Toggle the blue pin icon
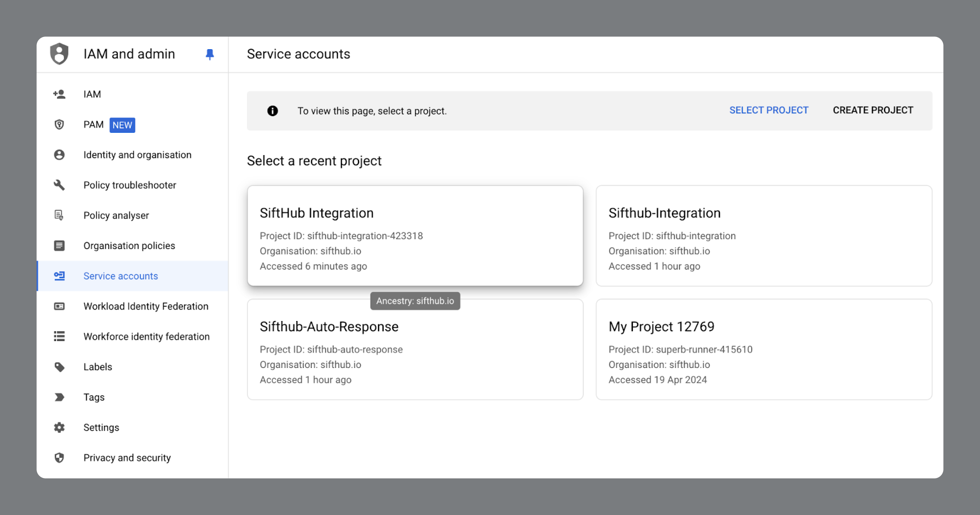The image size is (980, 515). pos(210,54)
